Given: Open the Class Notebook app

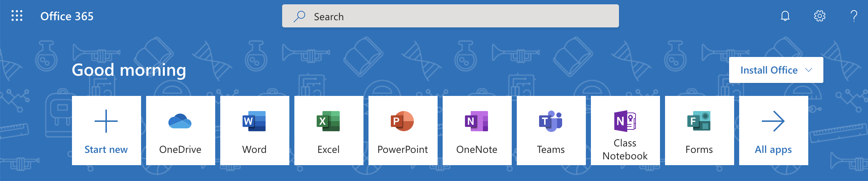Looking at the screenshot, I should click(x=625, y=130).
